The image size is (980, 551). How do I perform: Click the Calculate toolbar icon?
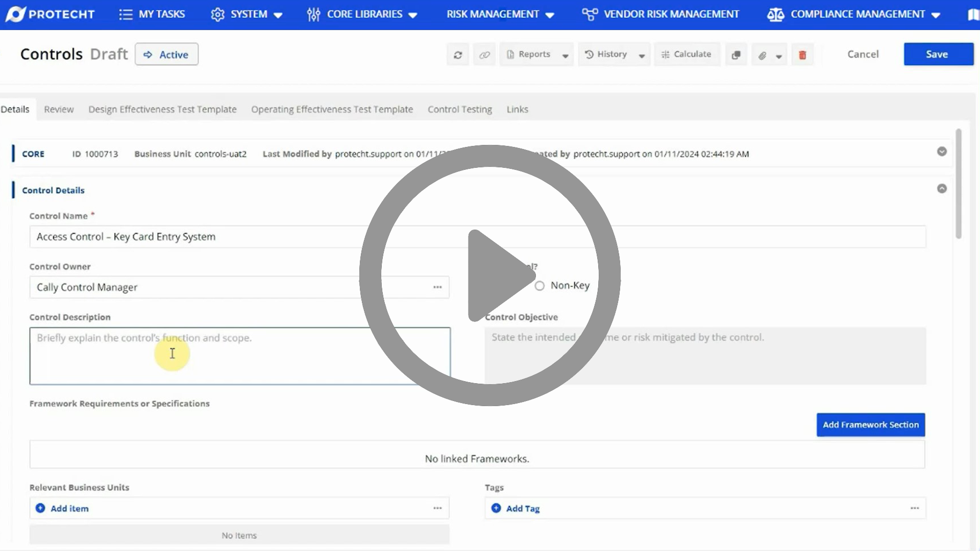687,54
